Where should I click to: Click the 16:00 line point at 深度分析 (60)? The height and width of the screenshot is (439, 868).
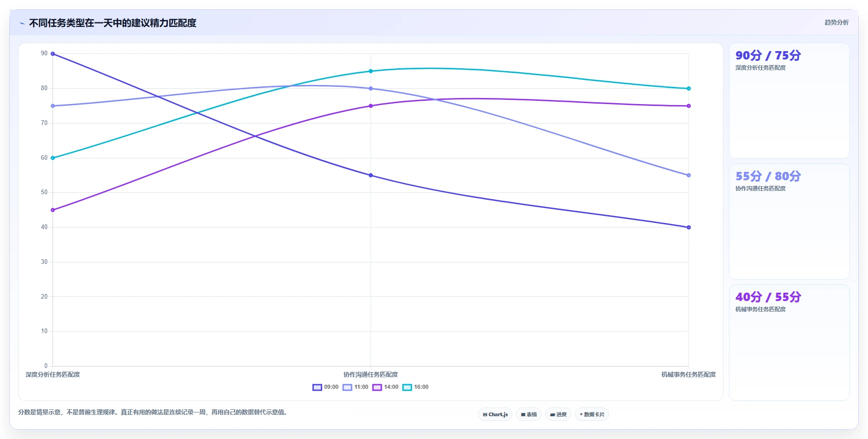53,158
